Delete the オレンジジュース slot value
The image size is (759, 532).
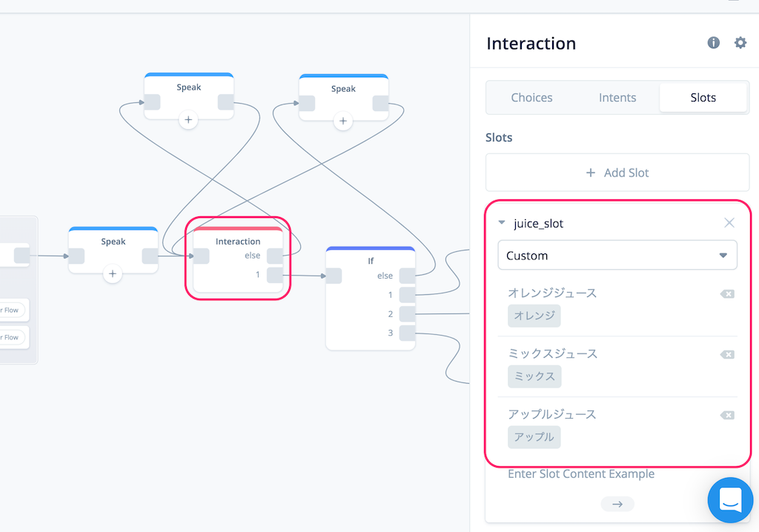coord(727,294)
